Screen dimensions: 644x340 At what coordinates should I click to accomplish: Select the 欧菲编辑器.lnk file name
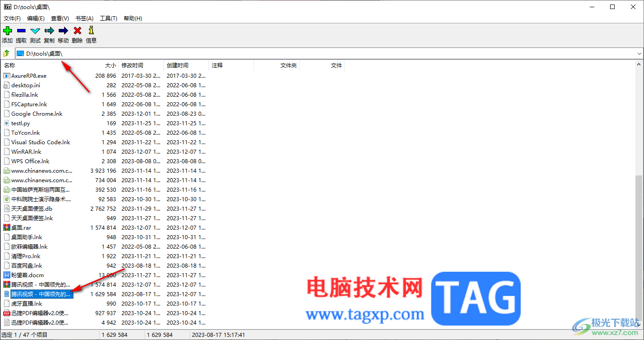click(x=29, y=247)
